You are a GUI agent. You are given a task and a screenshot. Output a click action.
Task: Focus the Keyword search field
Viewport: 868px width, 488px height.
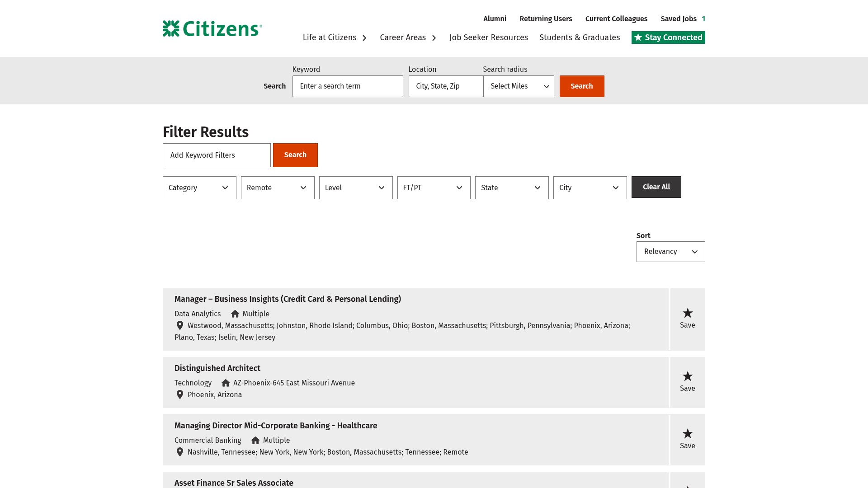pos(348,86)
